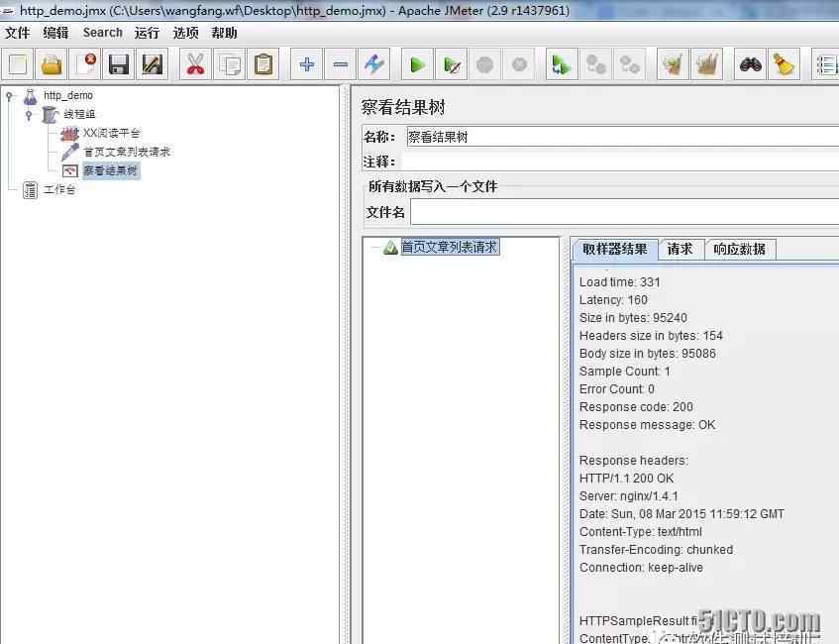Click the Response code: 200 line
Screen dimensions: 839x644
click(x=636, y=407)
